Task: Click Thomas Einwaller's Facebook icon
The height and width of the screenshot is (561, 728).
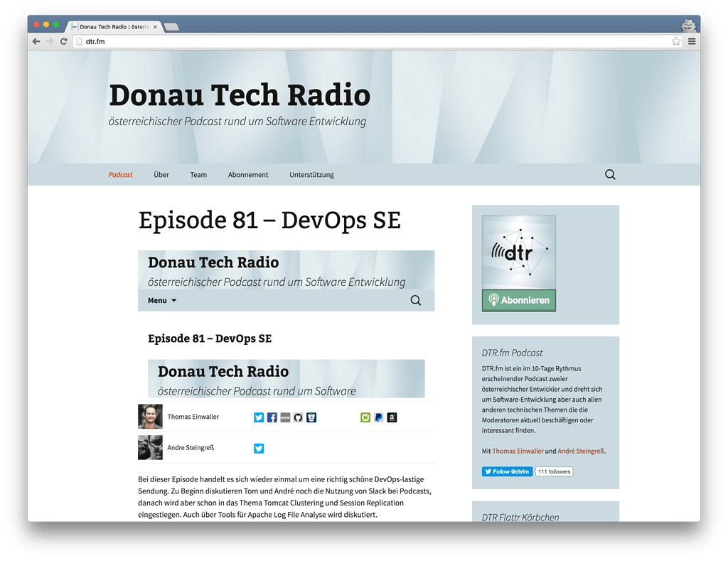Action: (272, 417)
